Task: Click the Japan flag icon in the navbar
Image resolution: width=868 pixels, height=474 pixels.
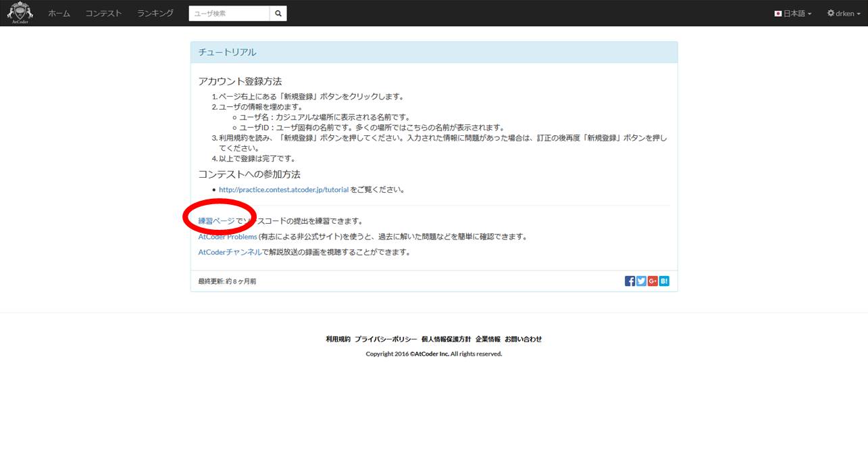Action: [777, 12]
